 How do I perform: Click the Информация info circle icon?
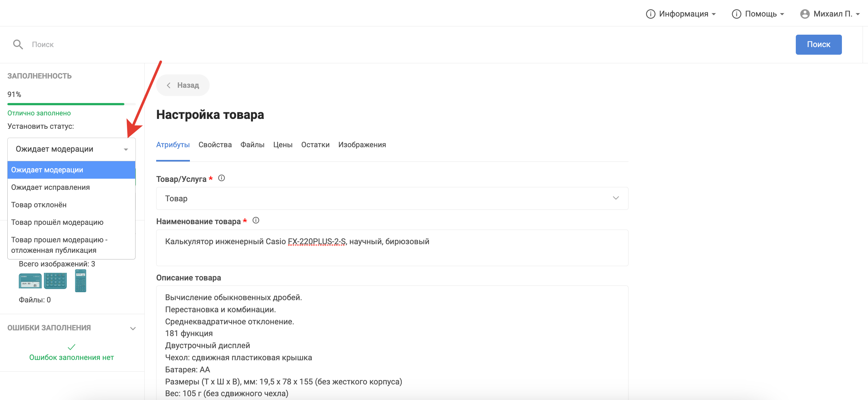point(650,14)
